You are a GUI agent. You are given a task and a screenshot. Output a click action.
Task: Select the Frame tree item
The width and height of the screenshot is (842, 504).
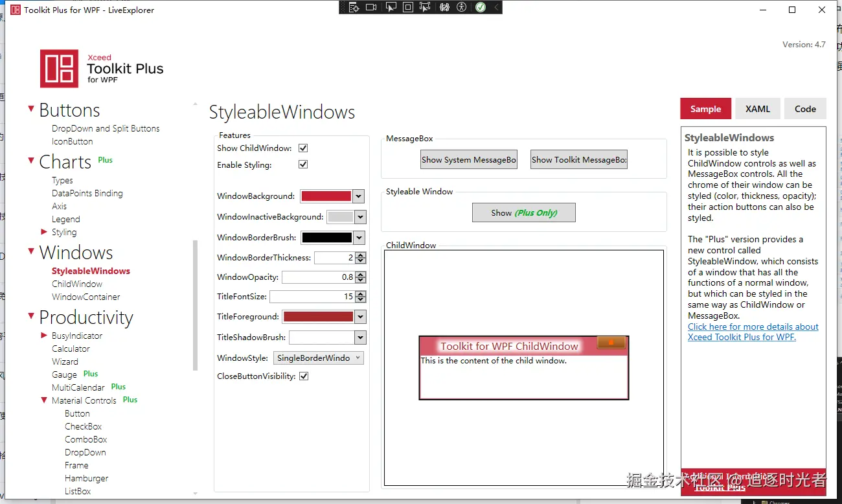pyautogui.click(x=76, y=465)
